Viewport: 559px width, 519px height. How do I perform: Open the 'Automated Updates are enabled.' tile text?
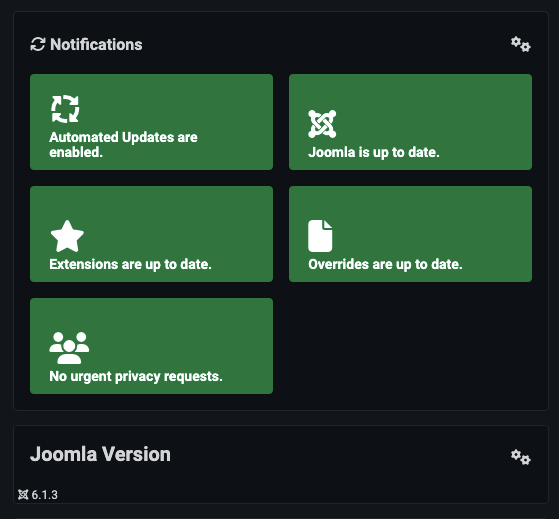point(123,145)
